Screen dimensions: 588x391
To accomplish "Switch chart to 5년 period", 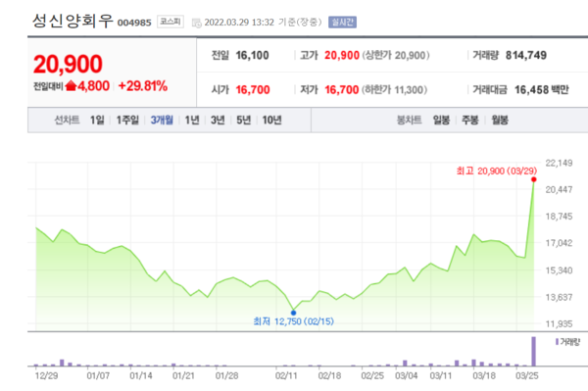I will pyautogui.click(x=243, y=120).
